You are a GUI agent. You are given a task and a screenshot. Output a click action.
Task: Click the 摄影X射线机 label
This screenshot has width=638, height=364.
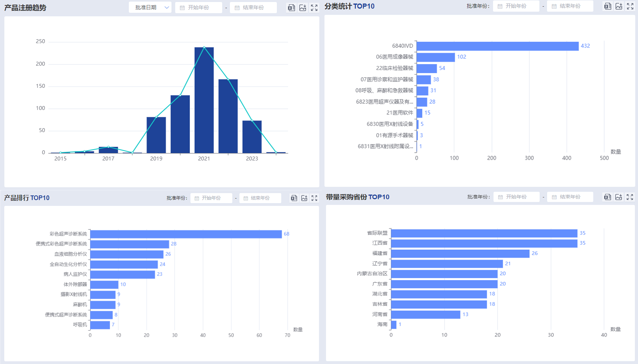point(74,294)
